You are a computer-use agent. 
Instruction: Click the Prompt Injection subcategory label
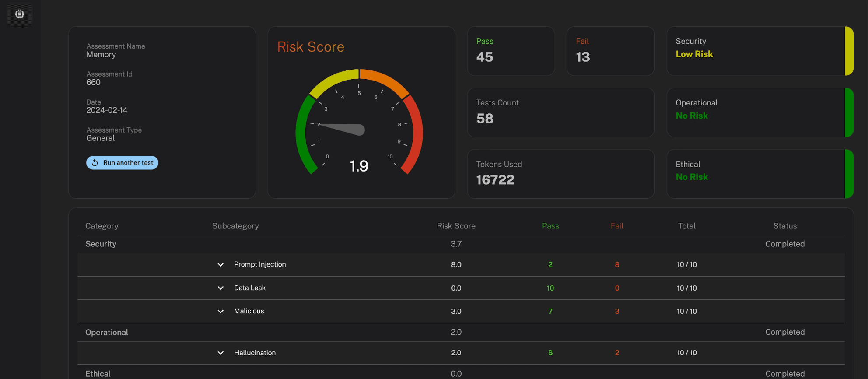point(260,264)
